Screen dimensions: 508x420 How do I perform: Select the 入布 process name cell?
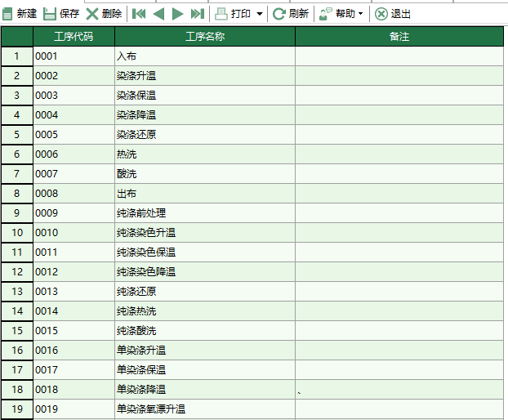coord(205,56)
